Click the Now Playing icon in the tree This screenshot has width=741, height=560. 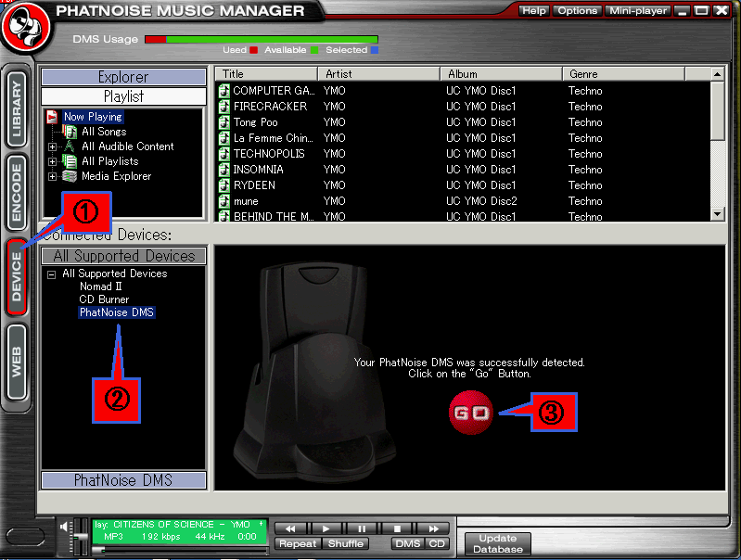click(52, 117)
